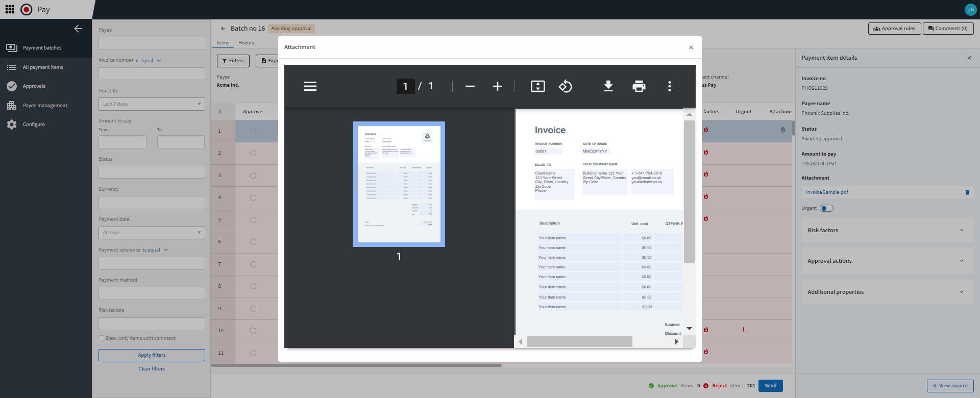Open Payee management in sidebar
980x398 pixels.
45,106
